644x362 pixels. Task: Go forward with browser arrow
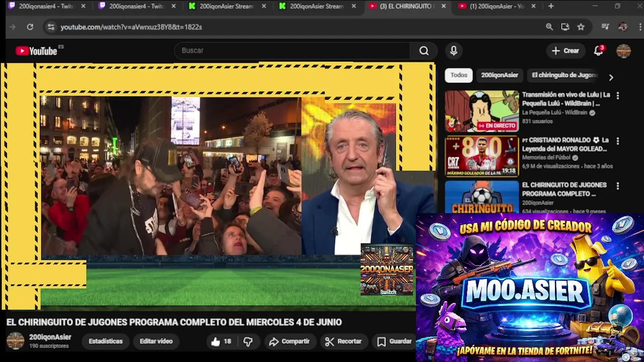pyautogui.click(x=13, y=27)
